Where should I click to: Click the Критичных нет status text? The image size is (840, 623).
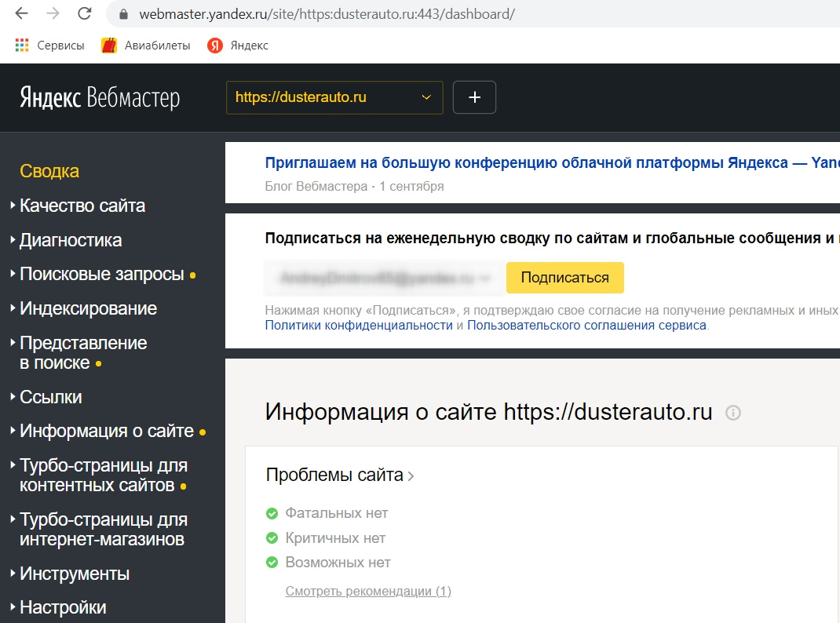pos(335,538)
